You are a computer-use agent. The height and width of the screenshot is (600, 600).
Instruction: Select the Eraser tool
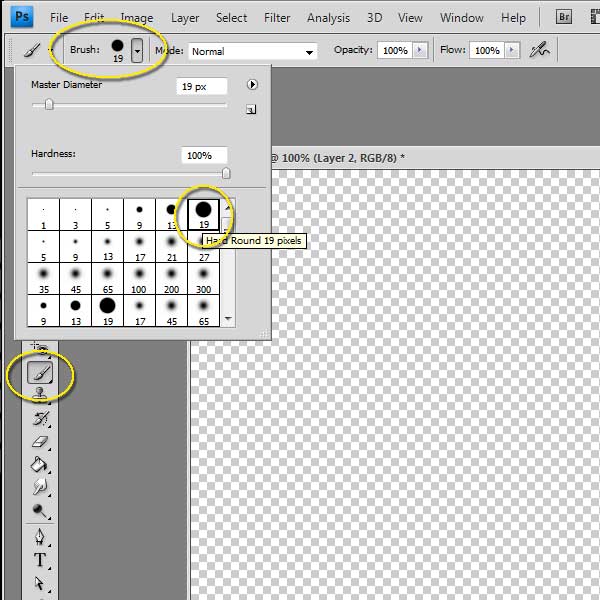[x=40, y=442]
